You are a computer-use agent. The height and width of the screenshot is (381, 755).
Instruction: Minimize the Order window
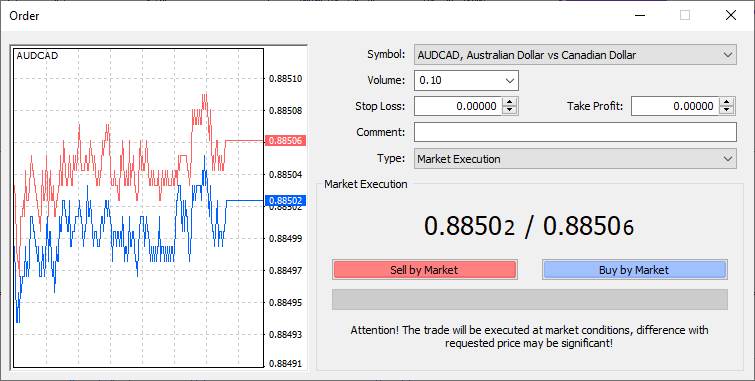[x=639, y=15]
